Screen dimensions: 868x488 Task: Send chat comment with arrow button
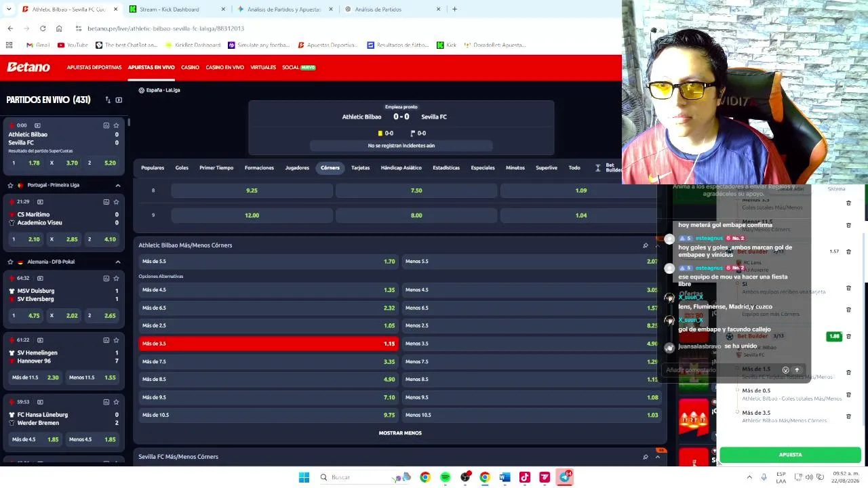point(797,370)
